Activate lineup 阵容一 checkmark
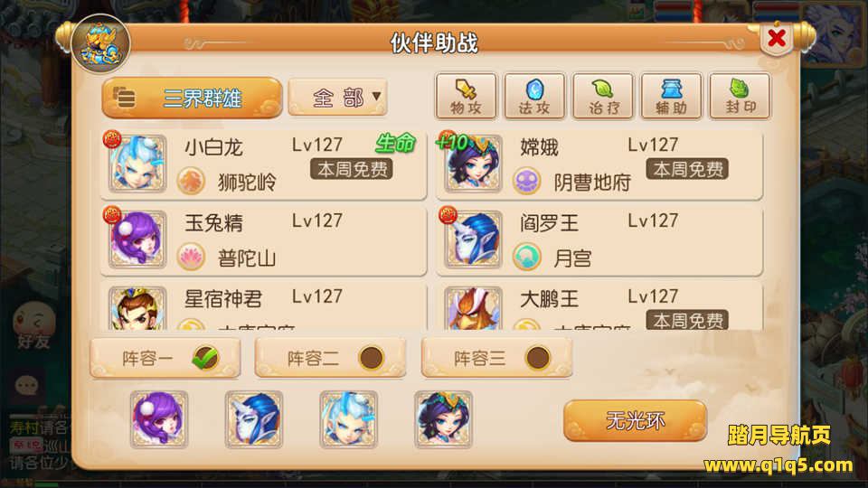 click(x=205, y=358)
